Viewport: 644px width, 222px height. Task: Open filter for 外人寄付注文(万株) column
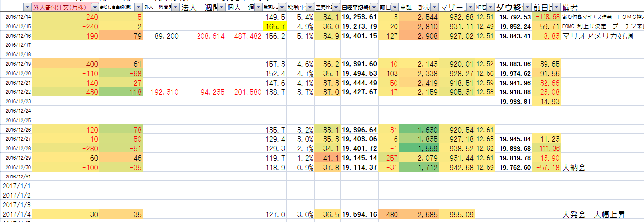(x=94, y=8)
